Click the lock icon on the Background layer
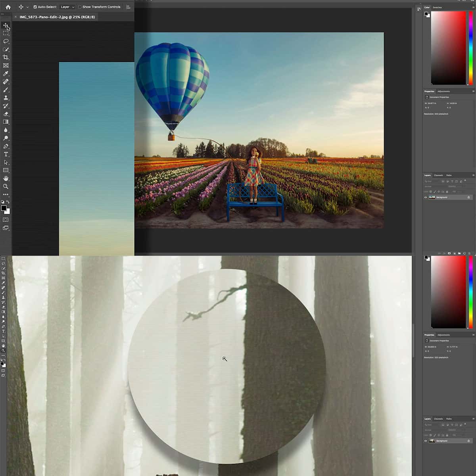This screenshot has height=476, width=476. [468, 197]
